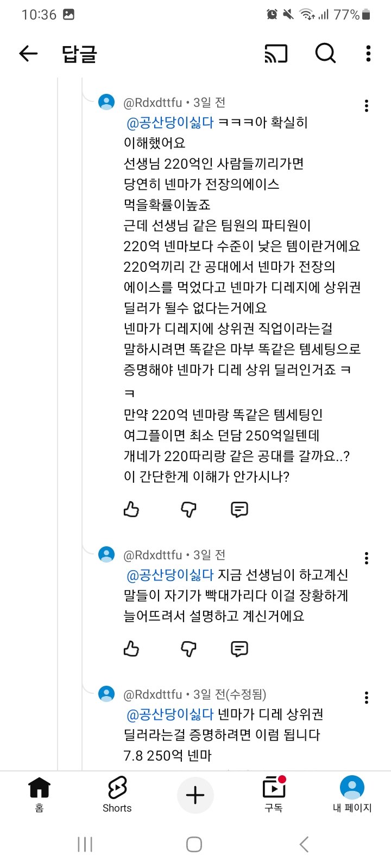Go to the 홈 tab
The height and width of the screenshot is (868, 391).
39,793
